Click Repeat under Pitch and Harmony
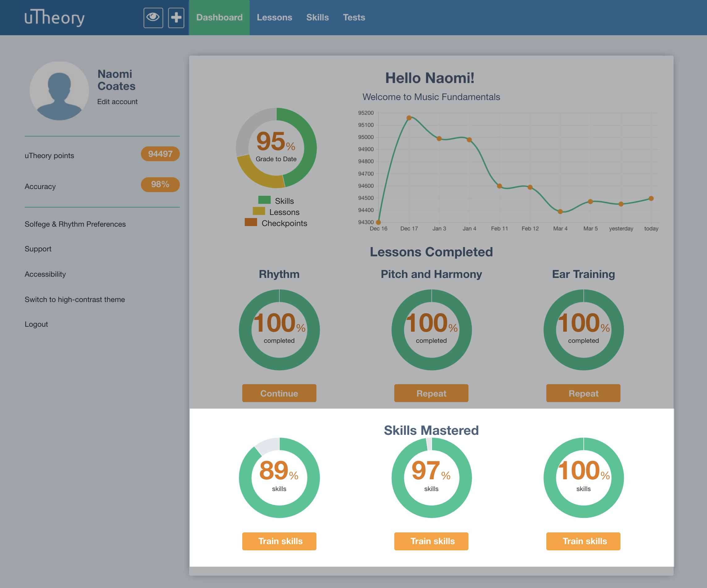This screenshot has height=588, width=707. 431,393
